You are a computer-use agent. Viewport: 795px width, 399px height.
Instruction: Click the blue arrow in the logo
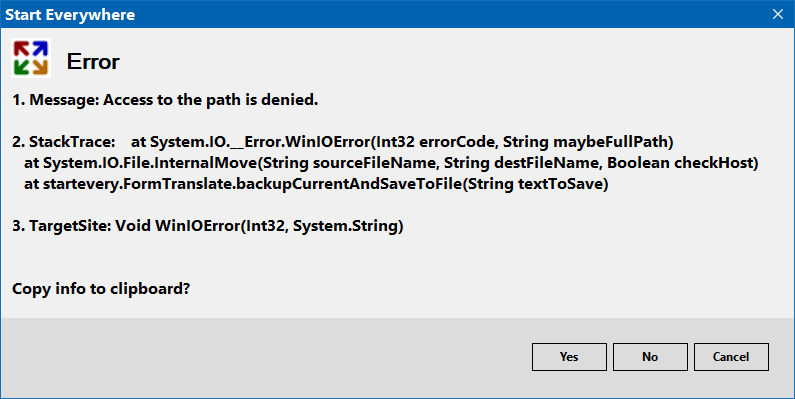40,49
